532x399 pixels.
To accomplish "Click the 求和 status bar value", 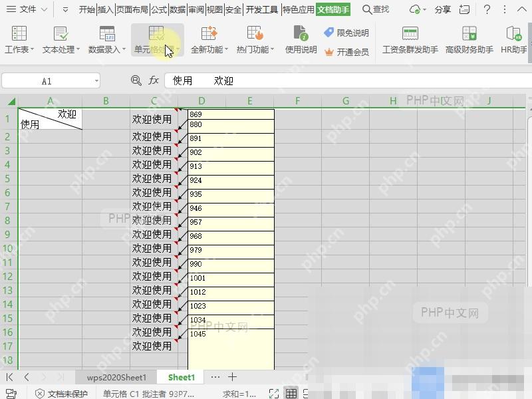I will (x=239, y=394).
